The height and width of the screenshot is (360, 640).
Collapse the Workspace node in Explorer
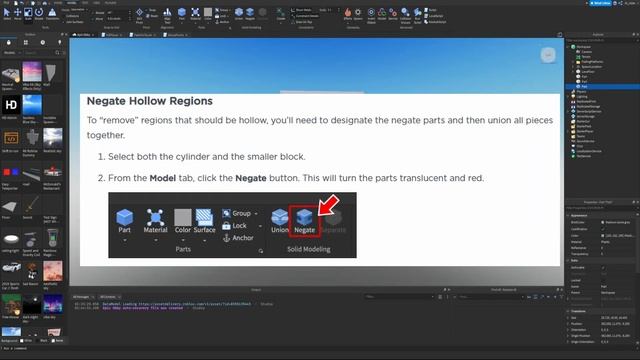[567, 47]
